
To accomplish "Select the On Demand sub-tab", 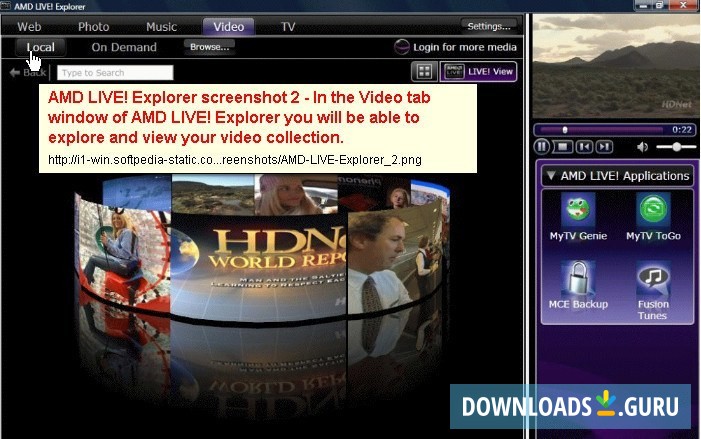I will tap(124, 47).
